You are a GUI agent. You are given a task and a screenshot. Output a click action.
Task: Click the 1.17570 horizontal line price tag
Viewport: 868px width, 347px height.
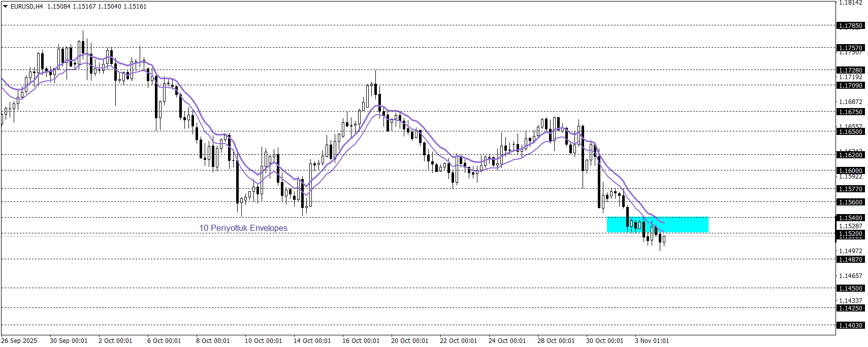pyautogui.click(x=850, y=48)
